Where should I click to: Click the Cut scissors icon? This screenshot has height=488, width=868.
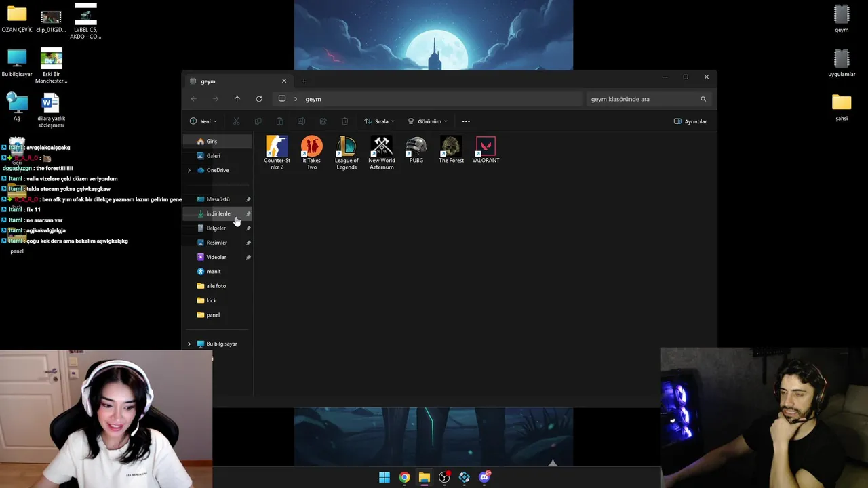[236, 121]
